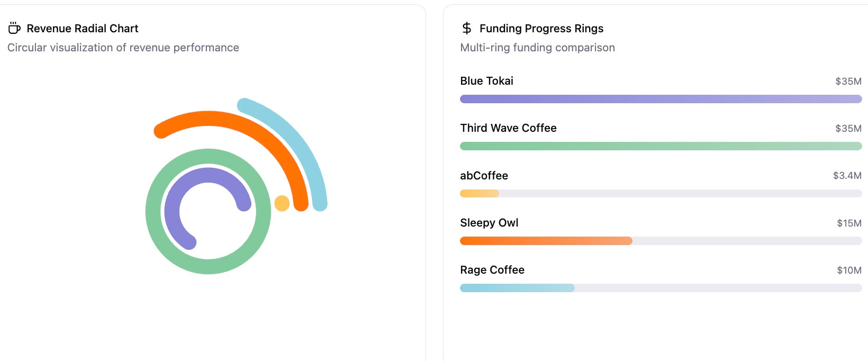Click the abCoffee yellow progress bar

pyautogui.click(x=480, y=194)
